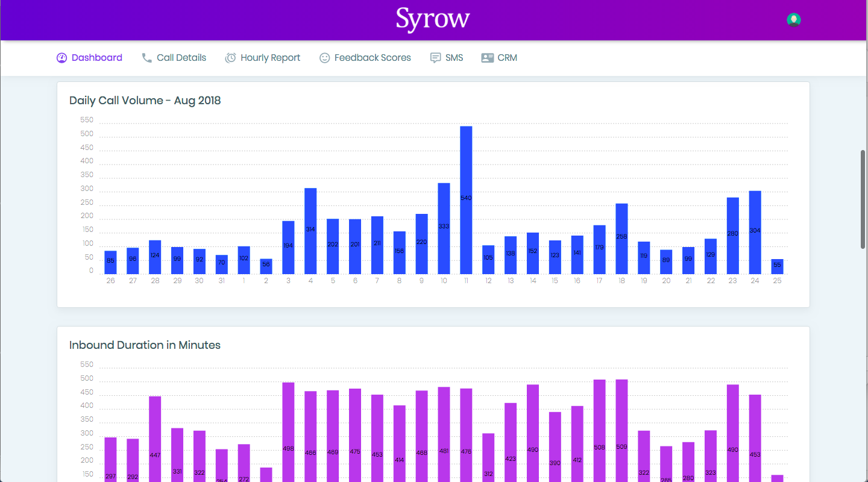Click the x-axis day label 31
Image resolution: width=868 pixels, height=482 pixels.
(222, 281)
